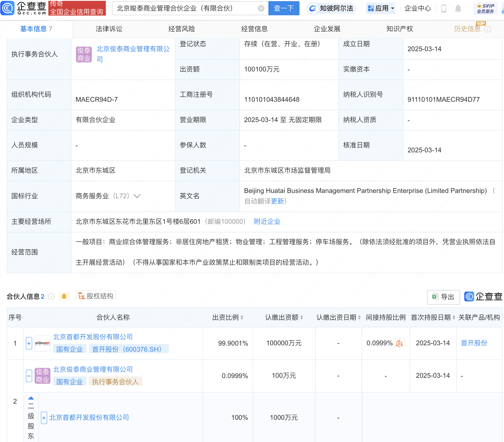Open the 首开股份（600376.SH）stock tag
Screen dimensions: 504x442
pos(129,349)
